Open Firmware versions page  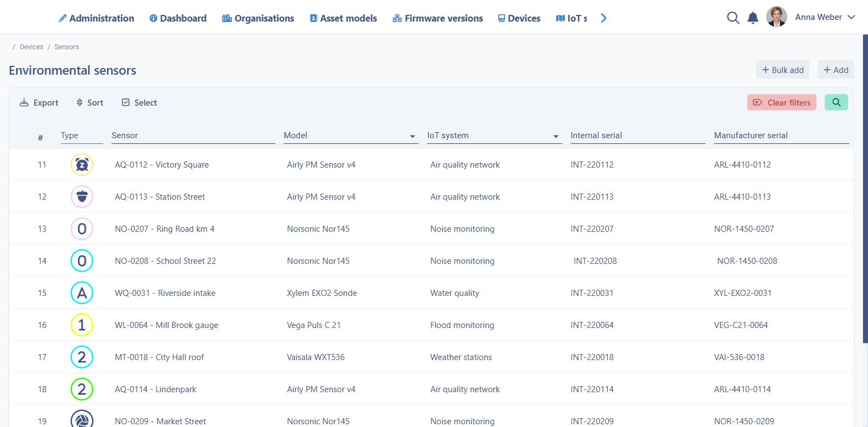(x=437, y=18)
